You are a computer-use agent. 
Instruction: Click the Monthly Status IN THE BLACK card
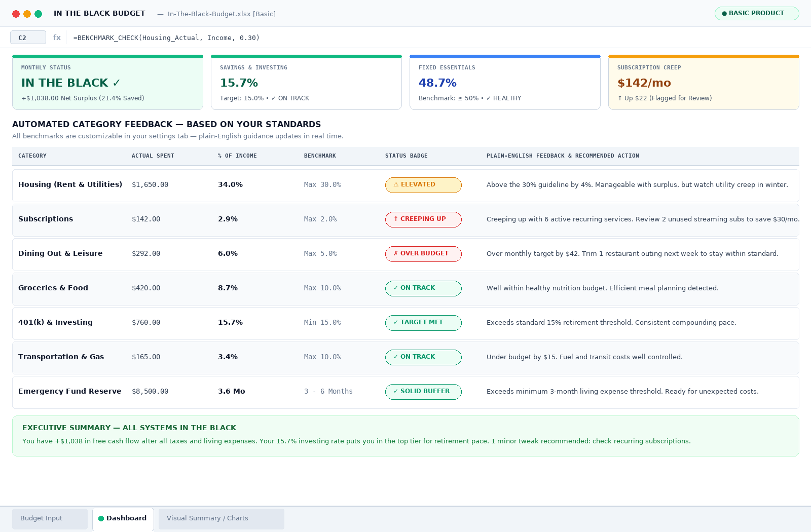tap(107, 83)
